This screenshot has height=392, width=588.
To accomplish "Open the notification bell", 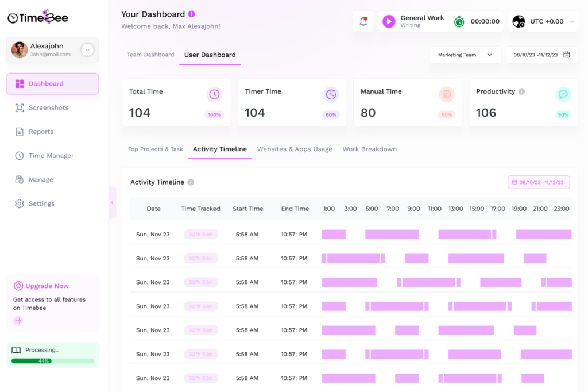I will 363,21.
